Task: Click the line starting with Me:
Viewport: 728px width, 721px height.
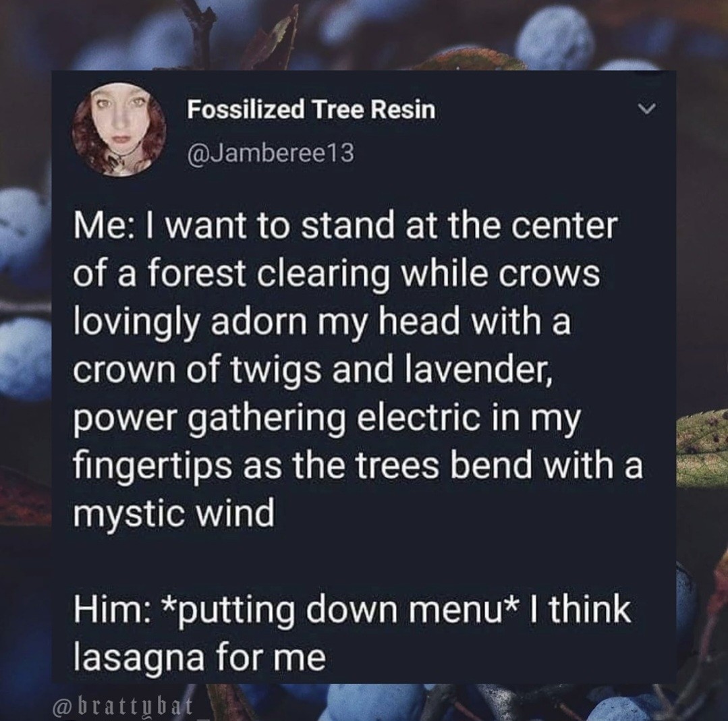Action: pos(346,225)
